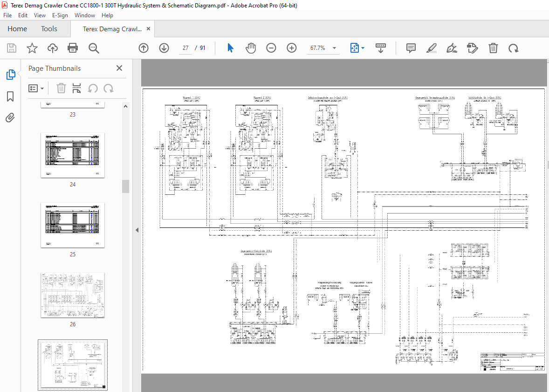The image size is (549, 392).
Task: Open the E-Sign menu
Action: 60,15
